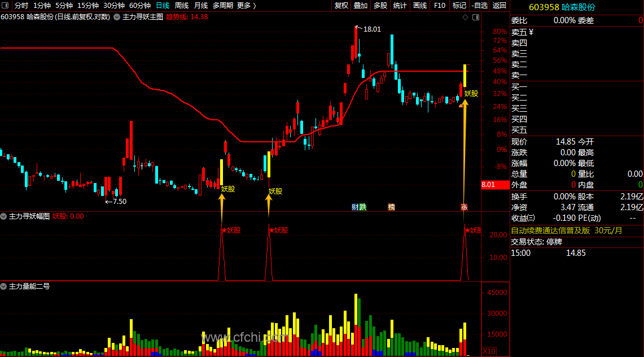This screenshot has height=357, width=644.
Task: Click the first 妖股 label near the leftmost arrow
Action: tap(228, 189)
